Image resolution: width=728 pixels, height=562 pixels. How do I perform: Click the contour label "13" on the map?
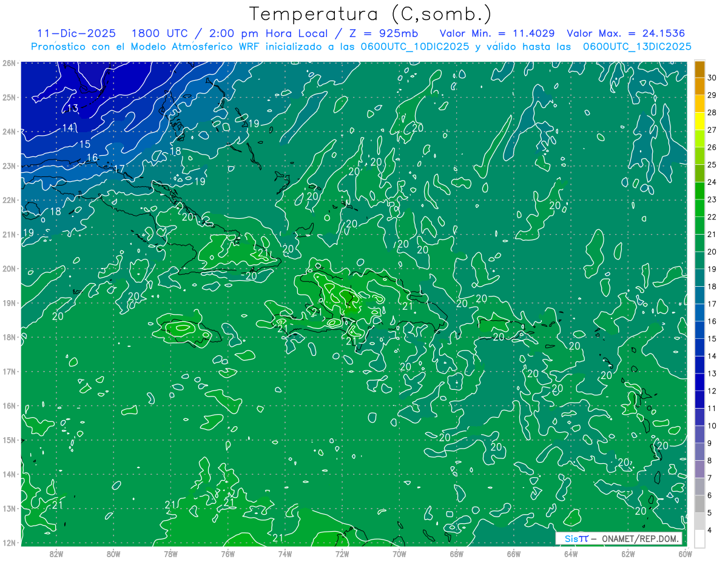72,109
